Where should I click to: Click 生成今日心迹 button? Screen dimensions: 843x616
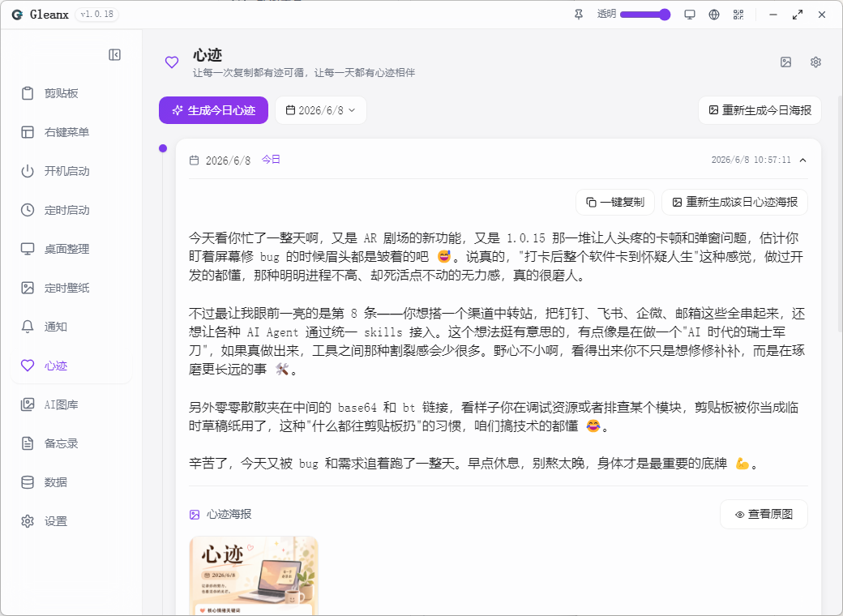click(x=213, y=110)
